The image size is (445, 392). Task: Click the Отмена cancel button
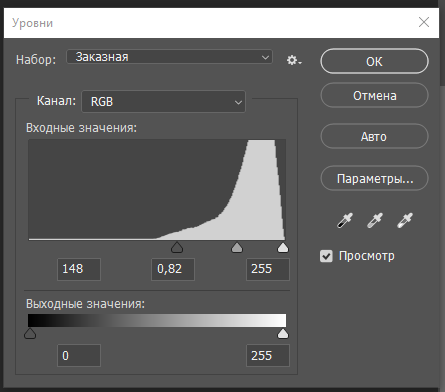374,96
